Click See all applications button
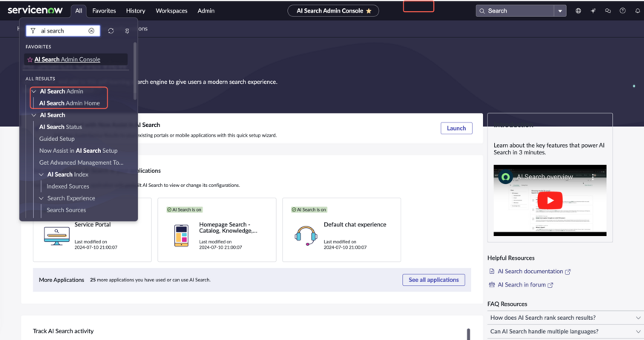The width and height of the screenshot is (644, 340). click(x=434, y=280)
